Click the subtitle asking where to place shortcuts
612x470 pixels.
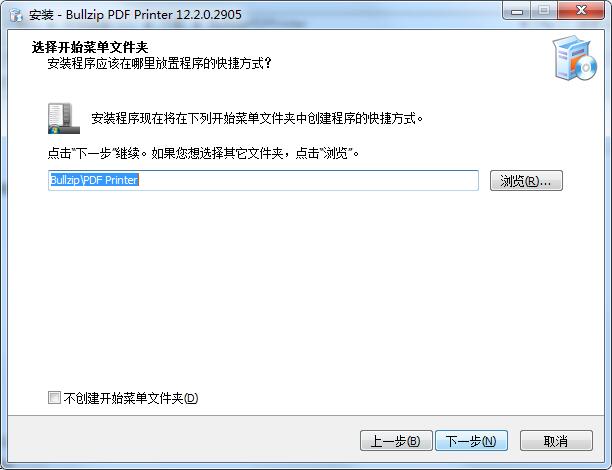(159, 63)
